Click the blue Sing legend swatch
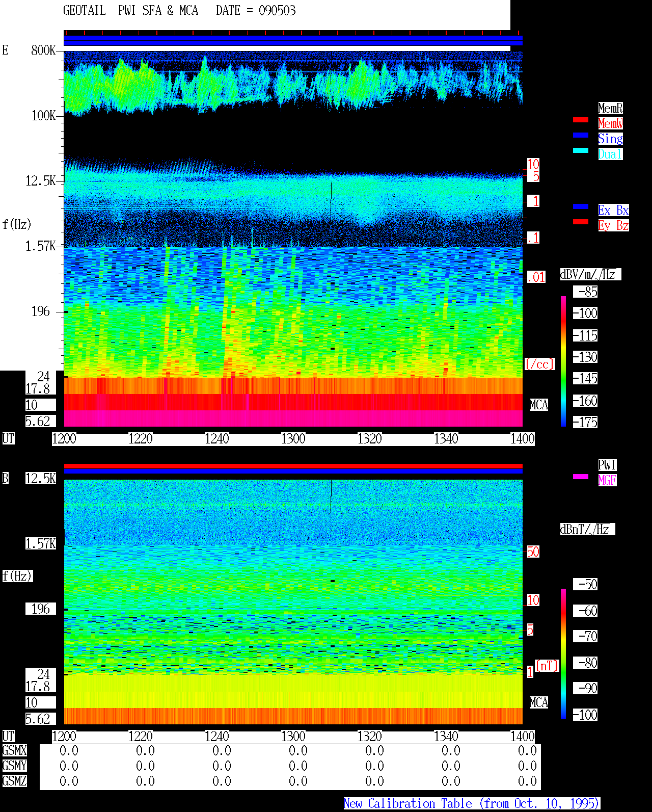This screenshot has width=652, height=812. (x=581, y=135)
